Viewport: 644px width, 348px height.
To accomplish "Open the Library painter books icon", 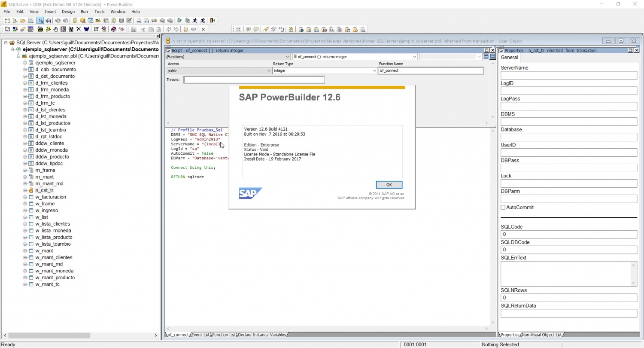I will tap(98, 21).
